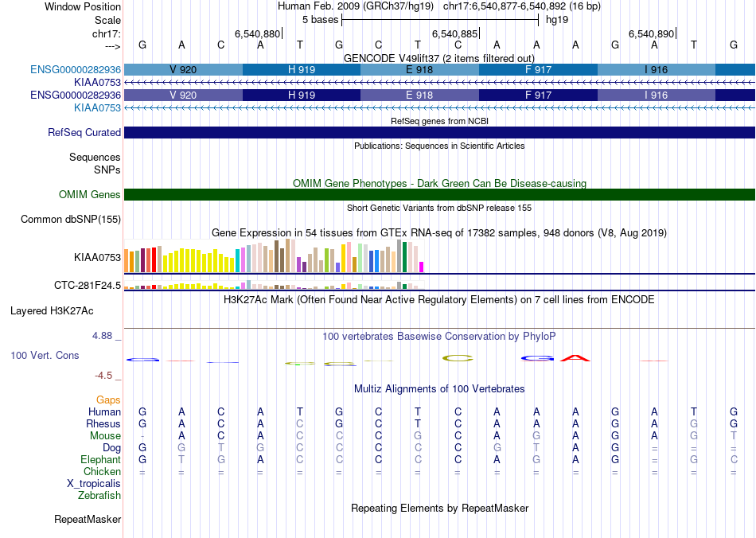Open 100 vertebrates Basewise Conservation by PhyloP title
The image size is (756, 538).
[439, 337]
